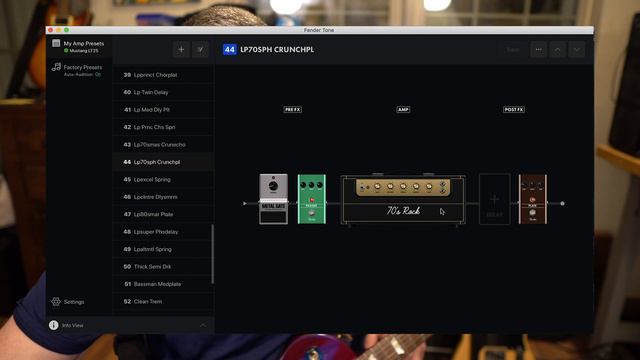The image size is (640, 360).
Task: Select preset 49 Lpaltmtl Spring
Action: [x=163, y=249]
